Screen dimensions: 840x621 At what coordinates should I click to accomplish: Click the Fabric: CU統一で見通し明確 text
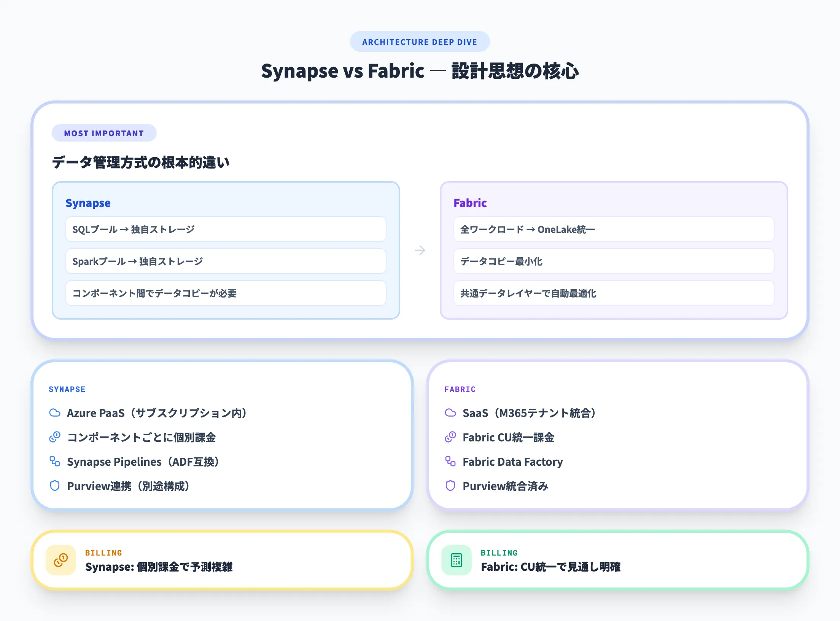point(550,567)
